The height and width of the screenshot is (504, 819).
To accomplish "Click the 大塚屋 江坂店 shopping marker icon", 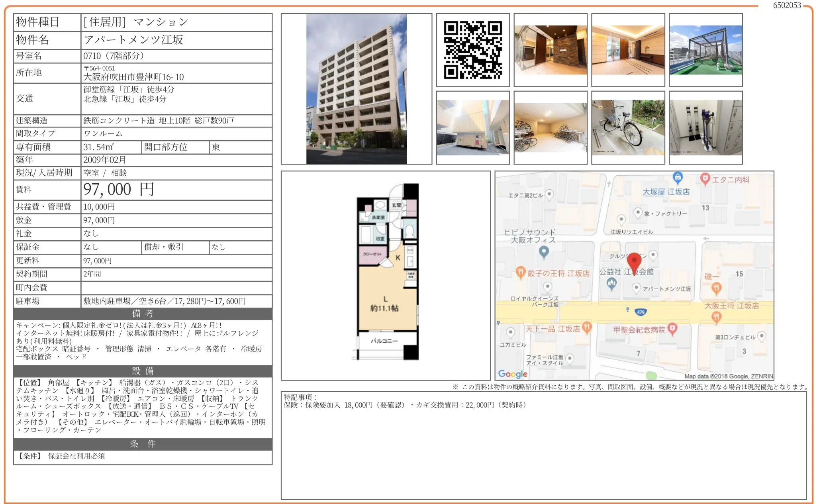I will tap(677, 176).
